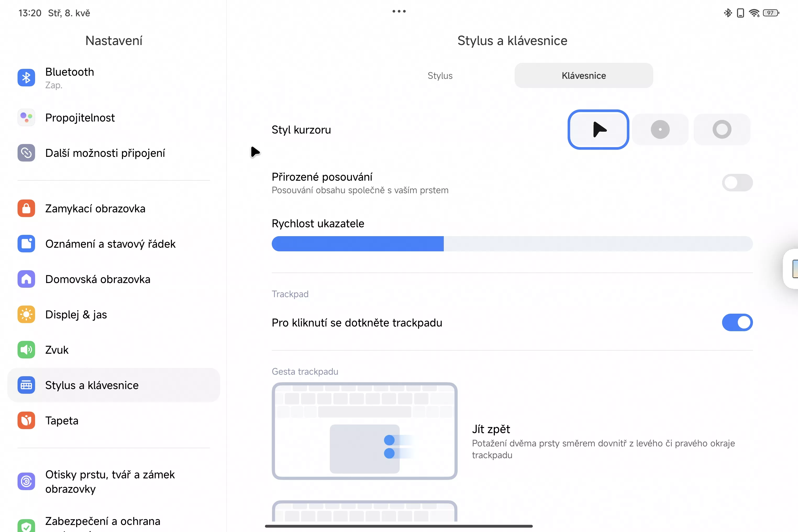Select the Klávesnice tab

(x=584, y=76)
